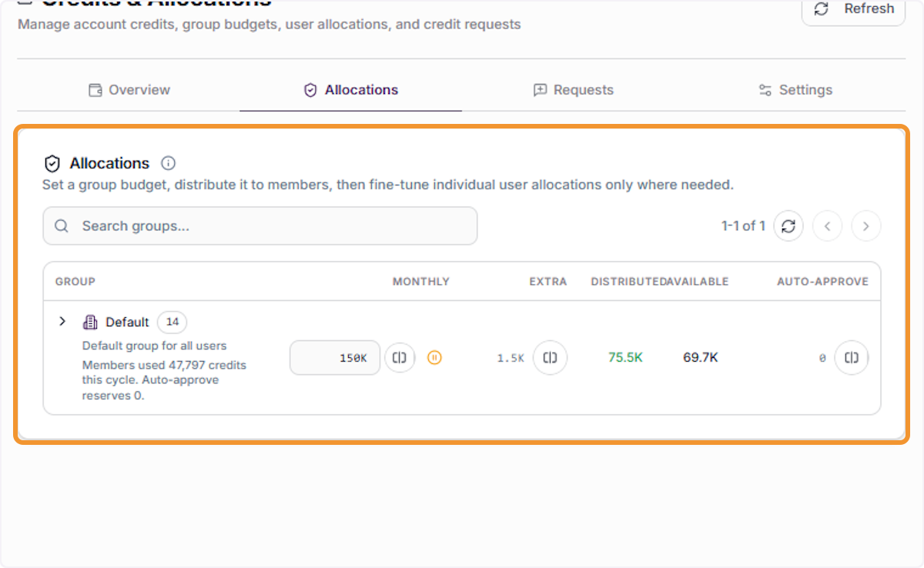Image resolution: width=924 pixels, height=568 pixels.
Task: Select the Allocations tab
Action: 350,90
